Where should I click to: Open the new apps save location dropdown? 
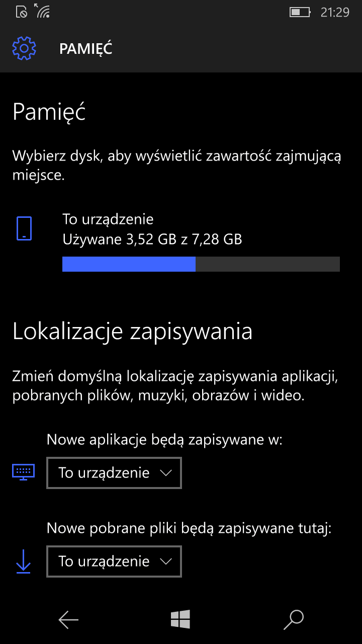(x=114, y=473)
